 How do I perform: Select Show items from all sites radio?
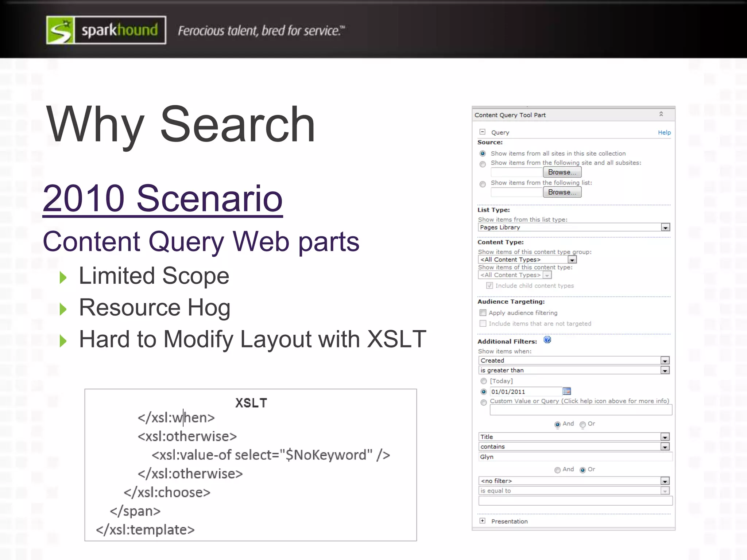coord(483,153)
